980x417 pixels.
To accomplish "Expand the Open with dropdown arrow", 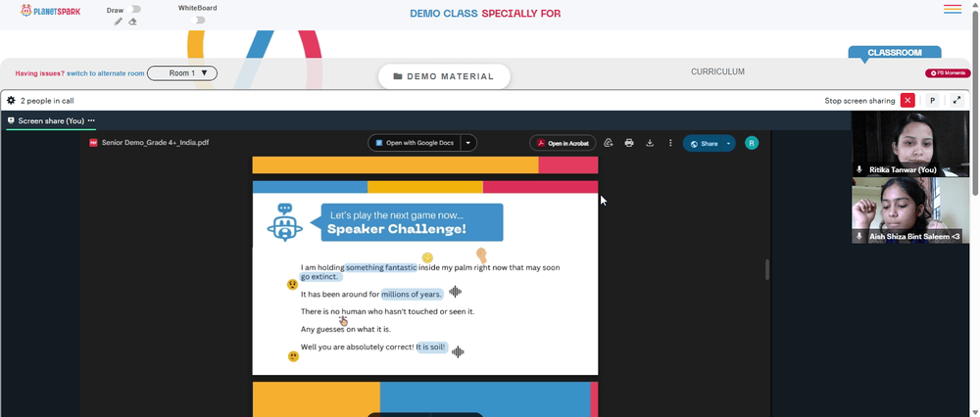I will point(468,143).
